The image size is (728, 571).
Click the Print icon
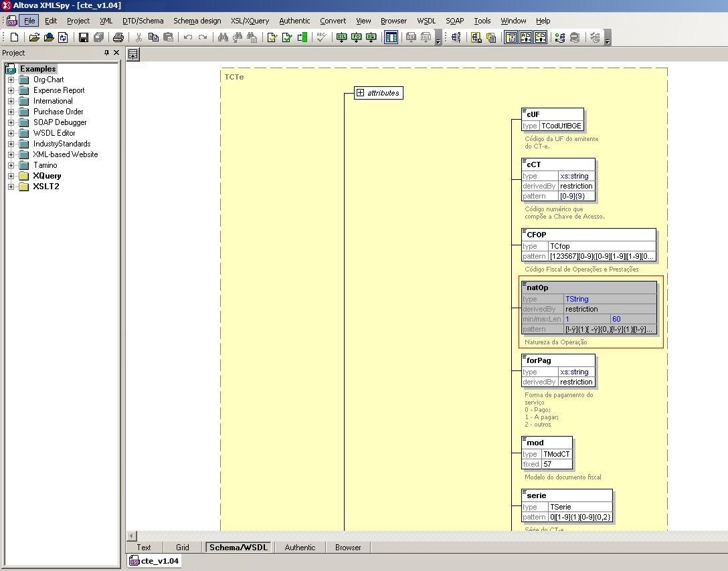[x=118, y=37]
